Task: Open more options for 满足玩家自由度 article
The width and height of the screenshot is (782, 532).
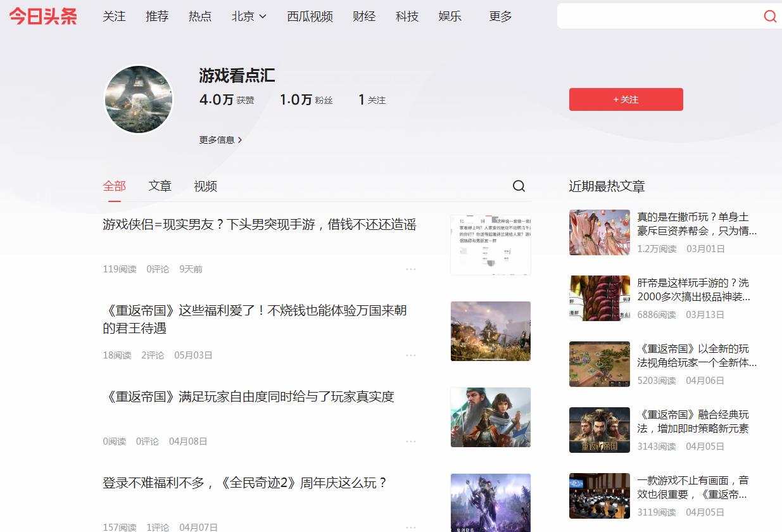Action: point(411,441)
